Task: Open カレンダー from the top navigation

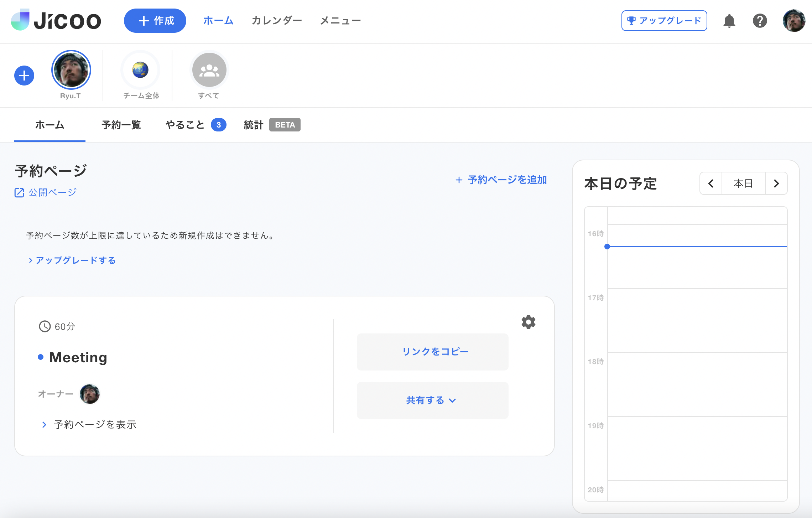Action: 277,20
